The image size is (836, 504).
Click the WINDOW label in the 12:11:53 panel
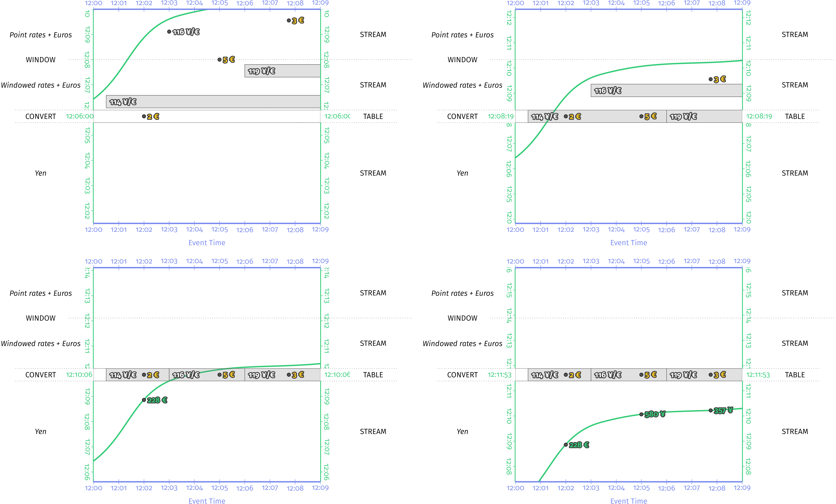point(462,318)
